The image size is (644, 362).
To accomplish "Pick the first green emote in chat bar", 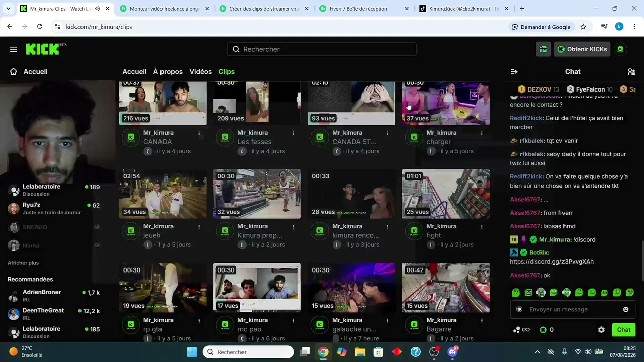I will click(516, 292).
